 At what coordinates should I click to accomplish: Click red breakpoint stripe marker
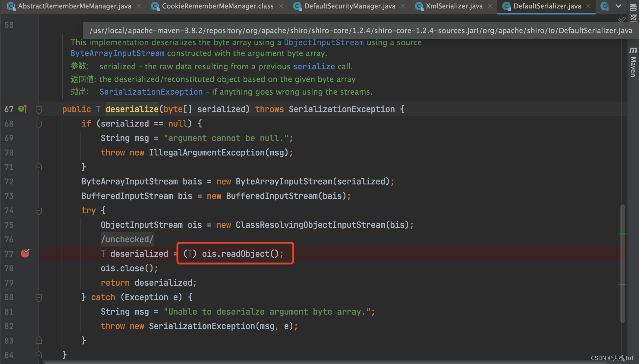[622, 284]
